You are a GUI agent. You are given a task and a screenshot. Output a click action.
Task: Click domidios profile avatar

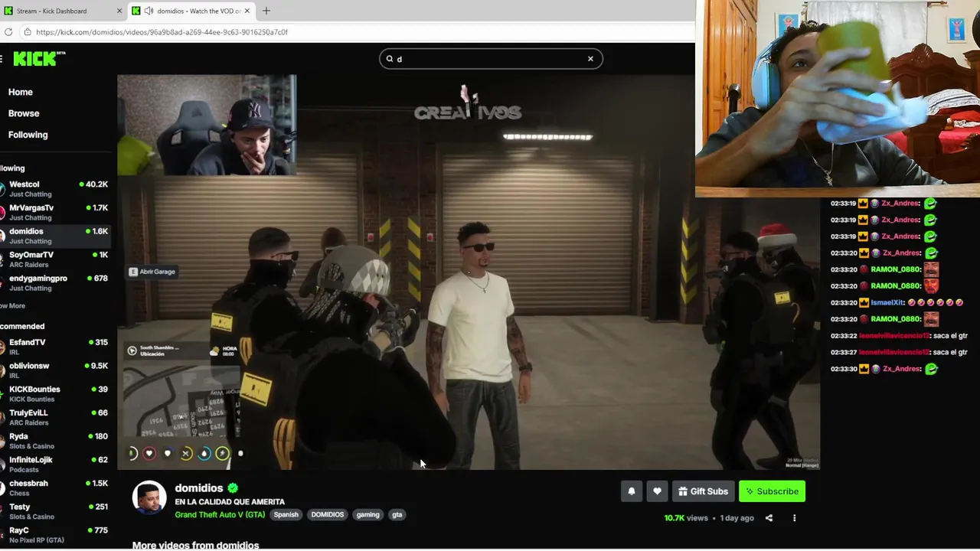149,498
